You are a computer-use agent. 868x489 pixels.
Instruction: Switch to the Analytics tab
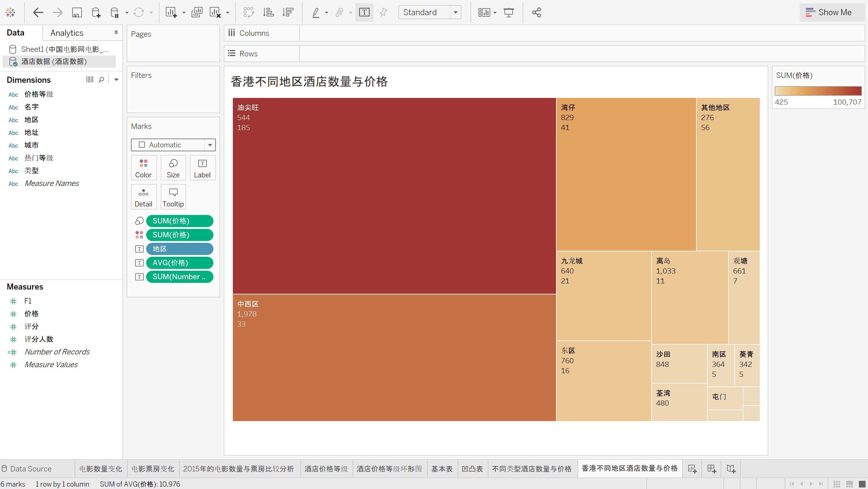click(x=67, y=33)
